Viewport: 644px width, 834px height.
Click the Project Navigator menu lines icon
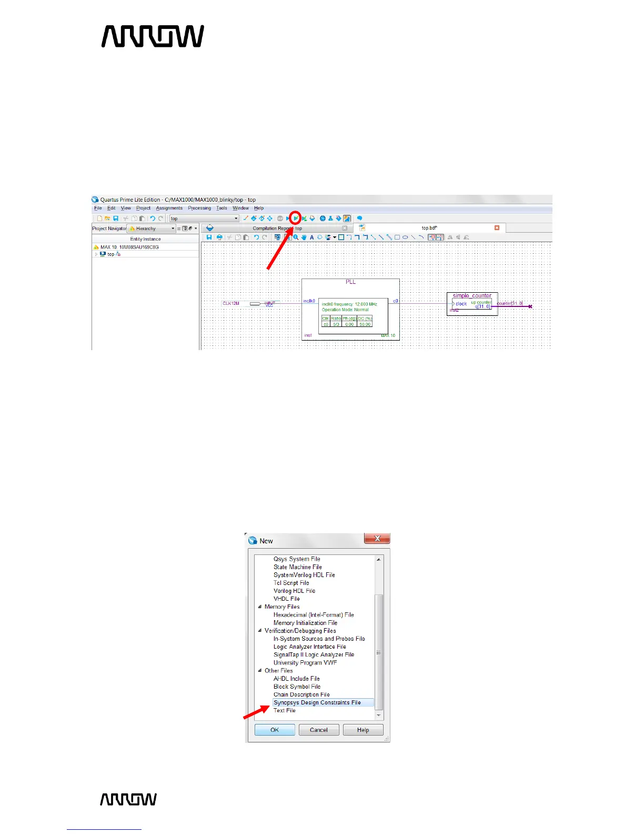[x=179, y=229]
